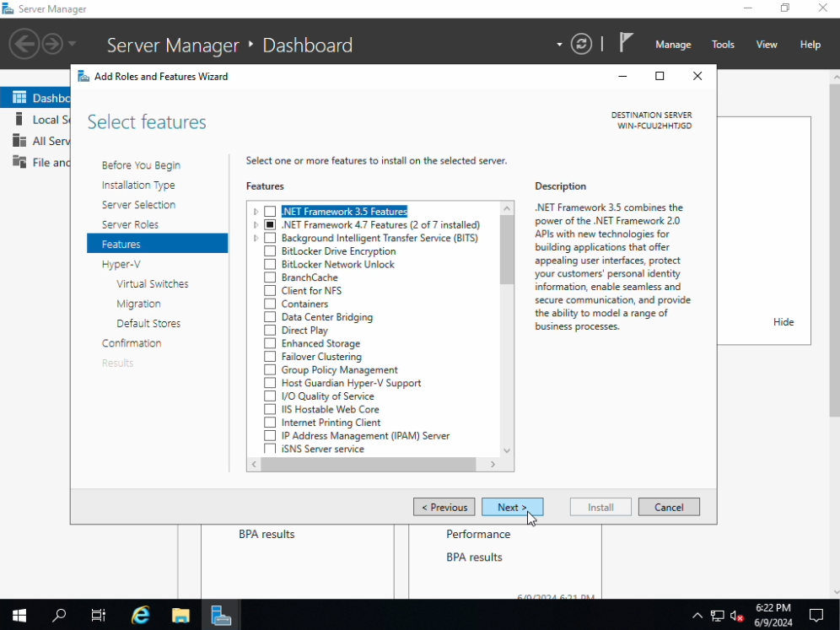Enable the Failover Clustering feature checkbox

[x=270, y=357]
